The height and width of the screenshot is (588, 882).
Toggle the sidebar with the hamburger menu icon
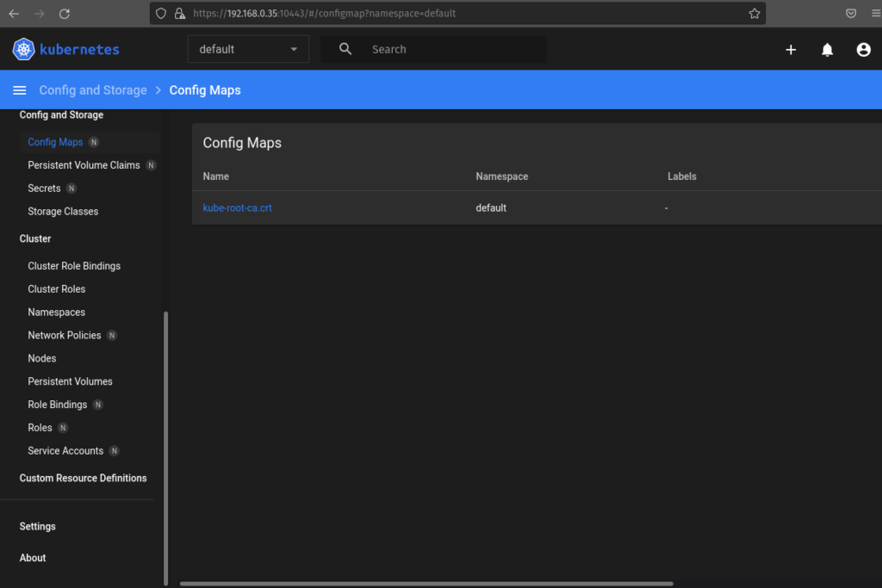tap(20, 90)
